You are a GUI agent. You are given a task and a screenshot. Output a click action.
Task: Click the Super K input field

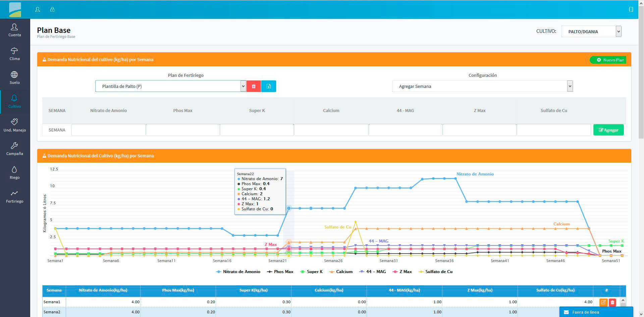coord(257,130)
